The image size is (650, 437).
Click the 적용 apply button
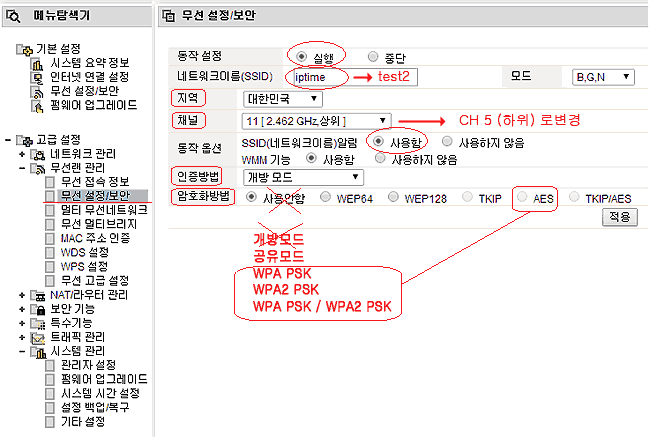click(620, 217)
